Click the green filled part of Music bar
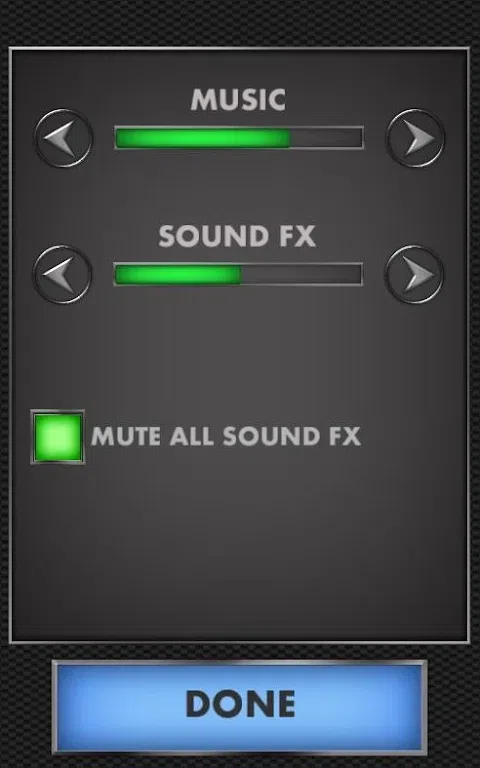 203,138
